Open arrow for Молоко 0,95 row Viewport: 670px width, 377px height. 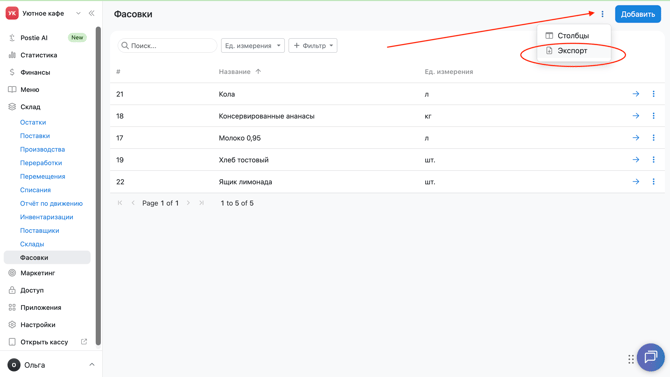(636, 138)
